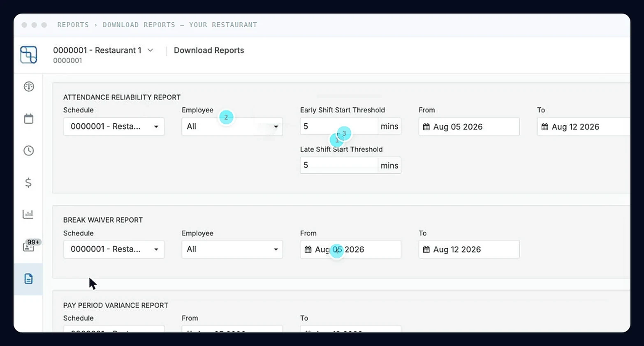Open the calendar schedule sidebar icon
Viewport: 644px width, 346px height.
[x=29, y=119]
